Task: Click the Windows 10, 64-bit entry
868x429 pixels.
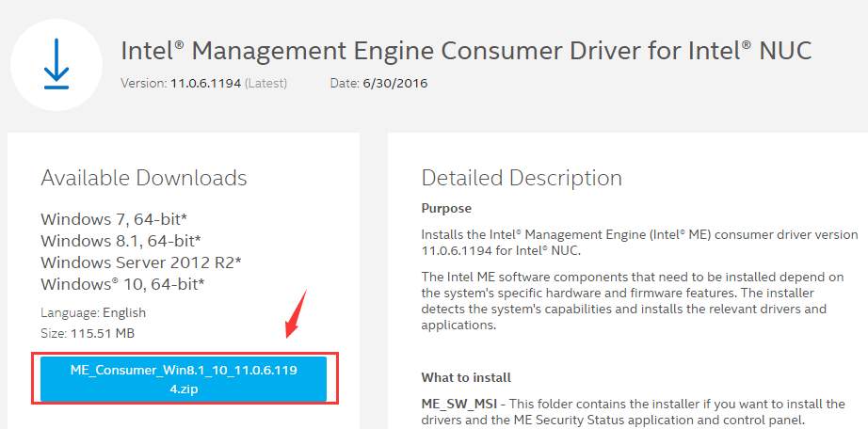Action: point(122,283)
